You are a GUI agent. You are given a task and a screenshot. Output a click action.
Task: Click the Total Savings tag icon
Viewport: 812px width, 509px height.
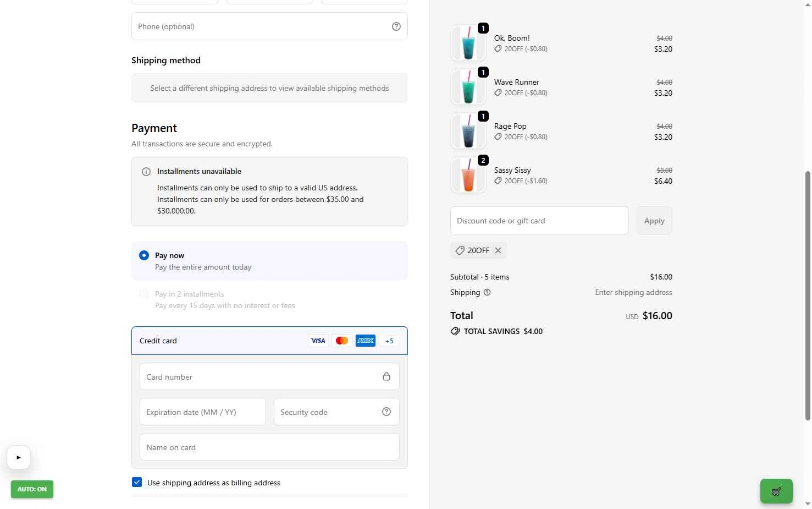point(455,331)
